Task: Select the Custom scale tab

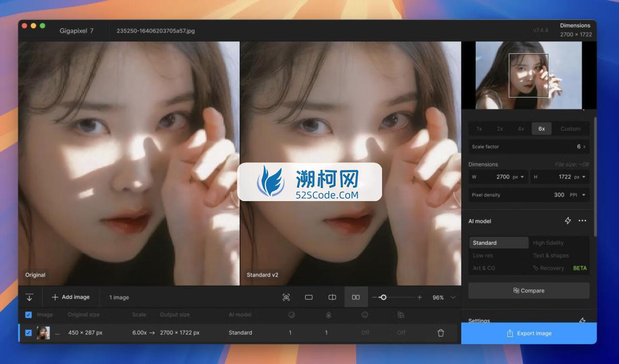Action: point(570,129)
